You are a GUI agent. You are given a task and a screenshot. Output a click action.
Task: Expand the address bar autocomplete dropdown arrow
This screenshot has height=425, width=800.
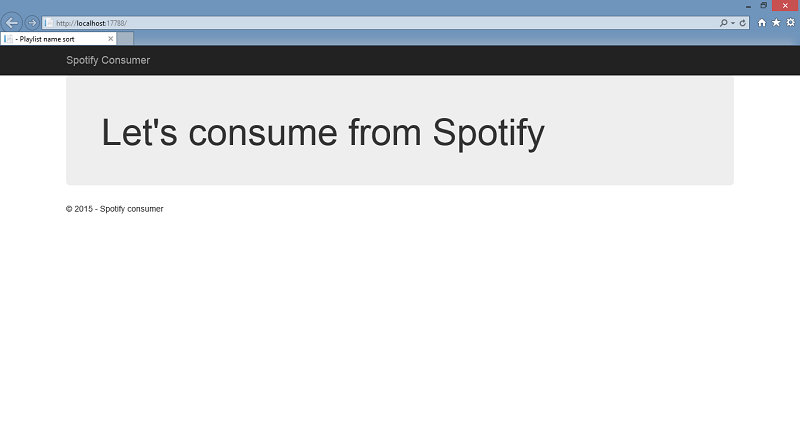pos(733,22)
